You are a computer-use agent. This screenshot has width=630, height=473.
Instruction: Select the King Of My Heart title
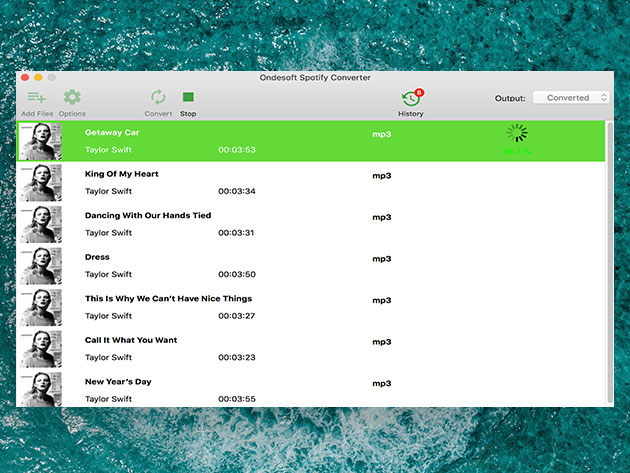tap(122, 174)
